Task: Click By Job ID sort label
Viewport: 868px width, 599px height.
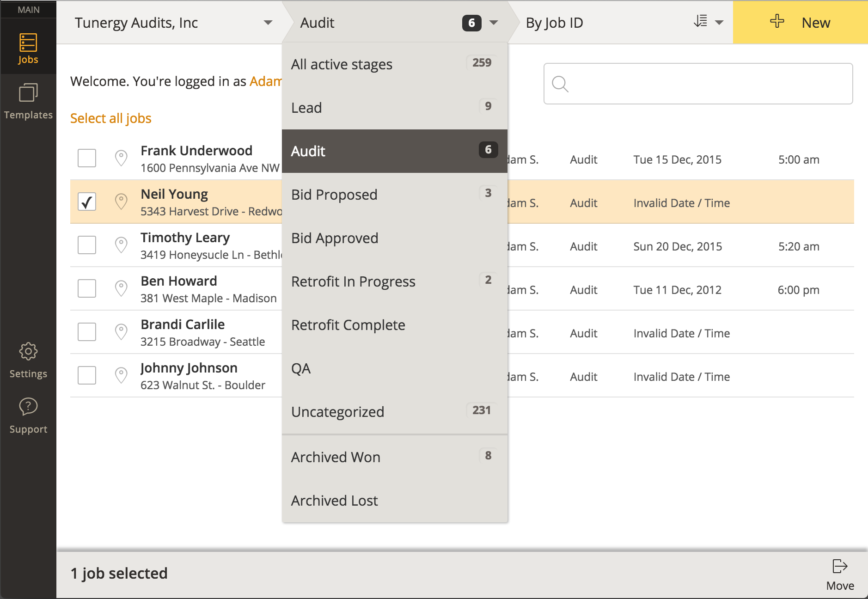Action: pos(555,23)
